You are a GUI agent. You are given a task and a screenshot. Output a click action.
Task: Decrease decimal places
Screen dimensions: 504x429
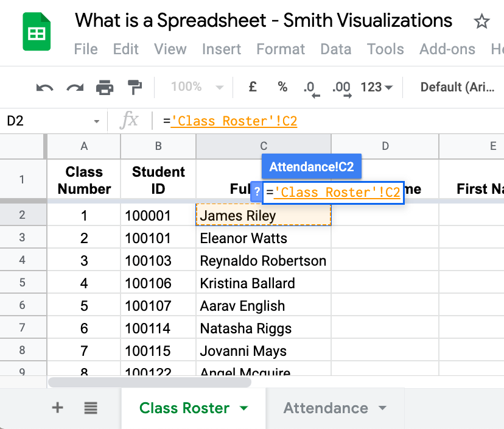[312, 88]
